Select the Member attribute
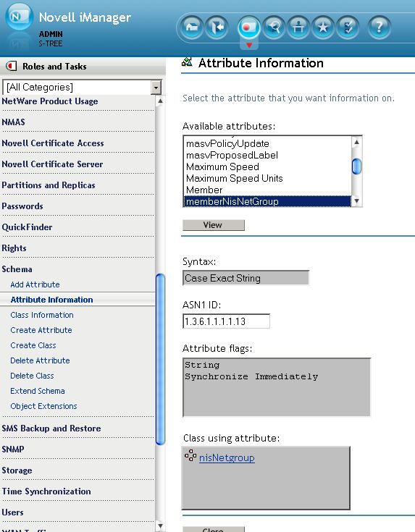Viewport: 415px width, 532px height. point(267,190)
